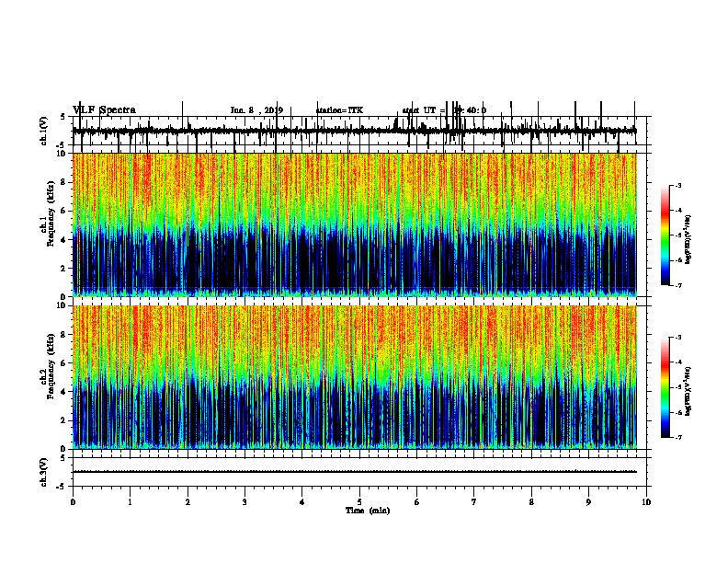Image resolution: width=728 pixels, height=563 pixels.
Task: Click the ch.3 flat waveform trace
Action: (x=354, y=472)
